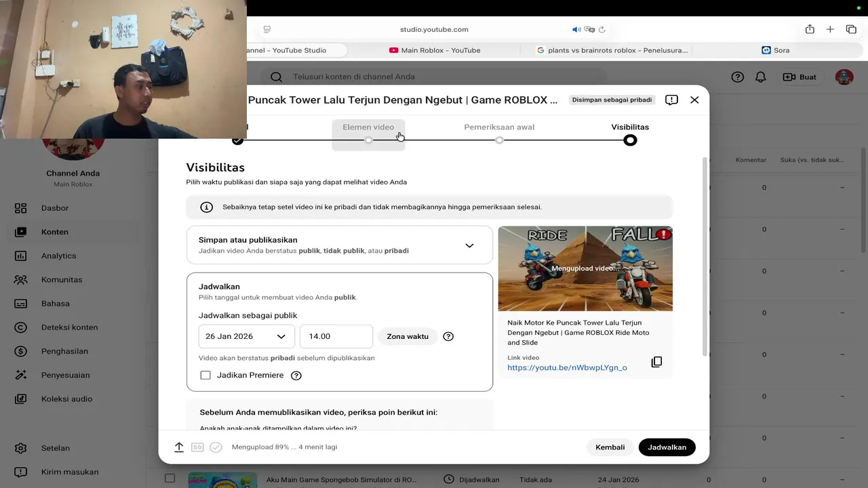Click the Kembali button

point(610,447)
